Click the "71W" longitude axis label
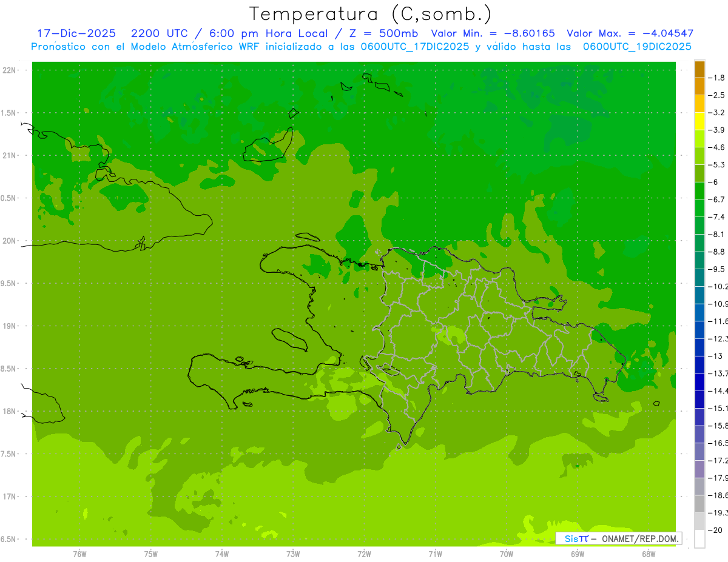Screen dimensions: 728x562 435,554
